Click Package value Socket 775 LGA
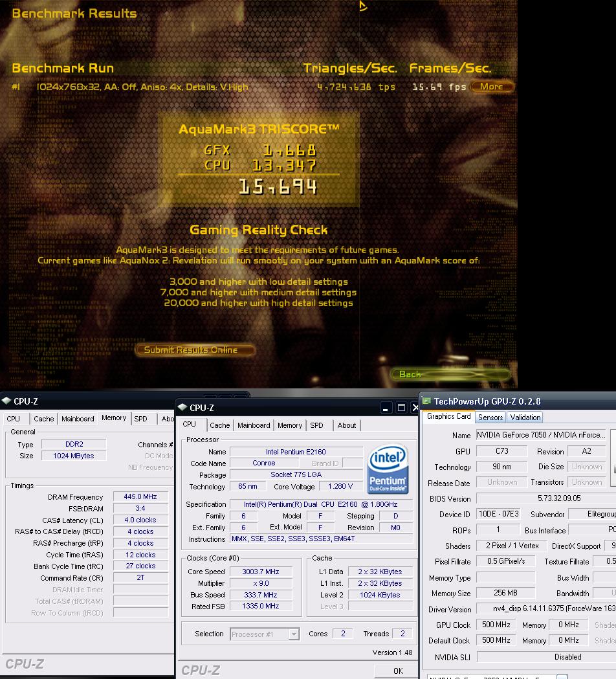 [x=296, y=474]
